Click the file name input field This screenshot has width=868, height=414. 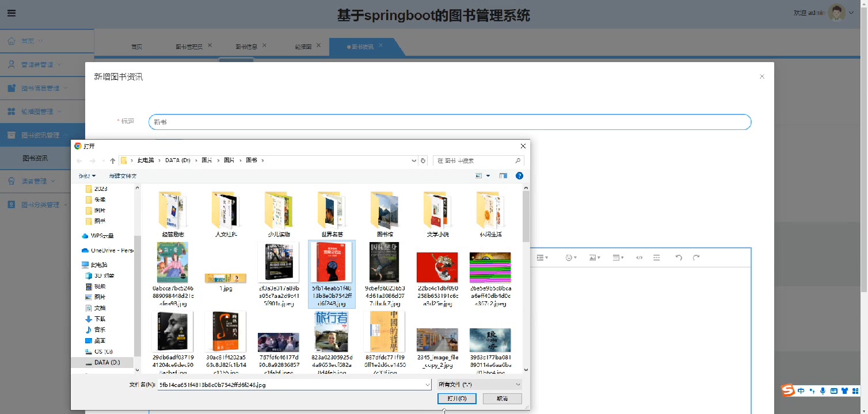tap(294, 384)
